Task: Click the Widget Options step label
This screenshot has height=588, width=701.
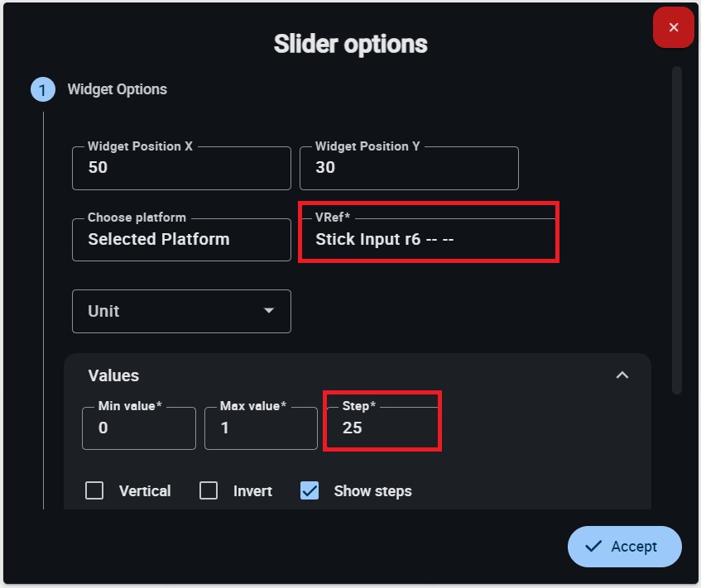Action: 117,89
